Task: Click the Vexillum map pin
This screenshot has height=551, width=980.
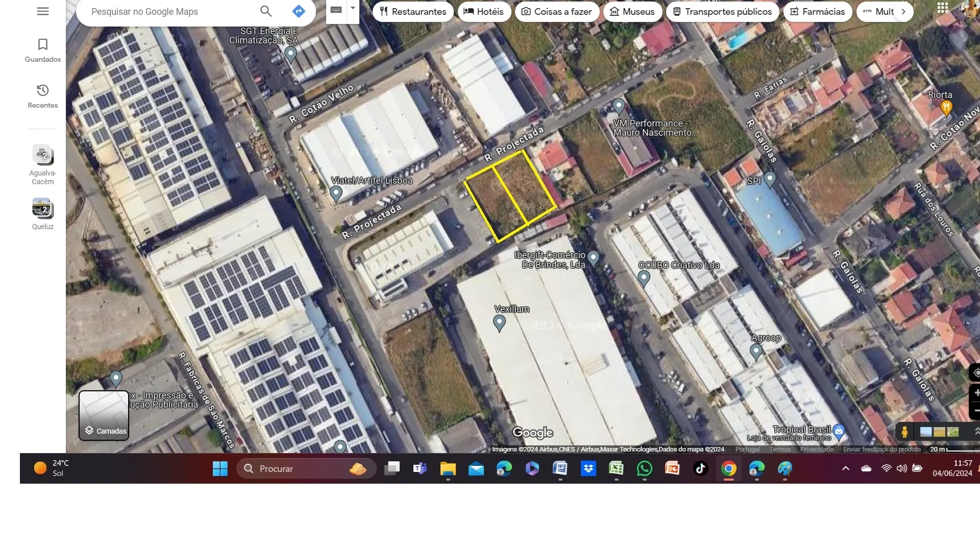Action: [x=499, y=322]
